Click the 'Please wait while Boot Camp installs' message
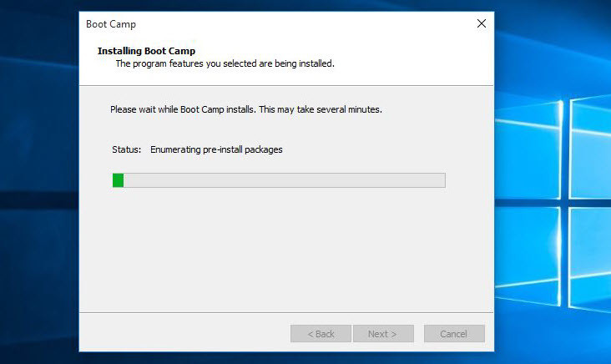The height and width of the screenshot is (364, 611). pos(246,109)
